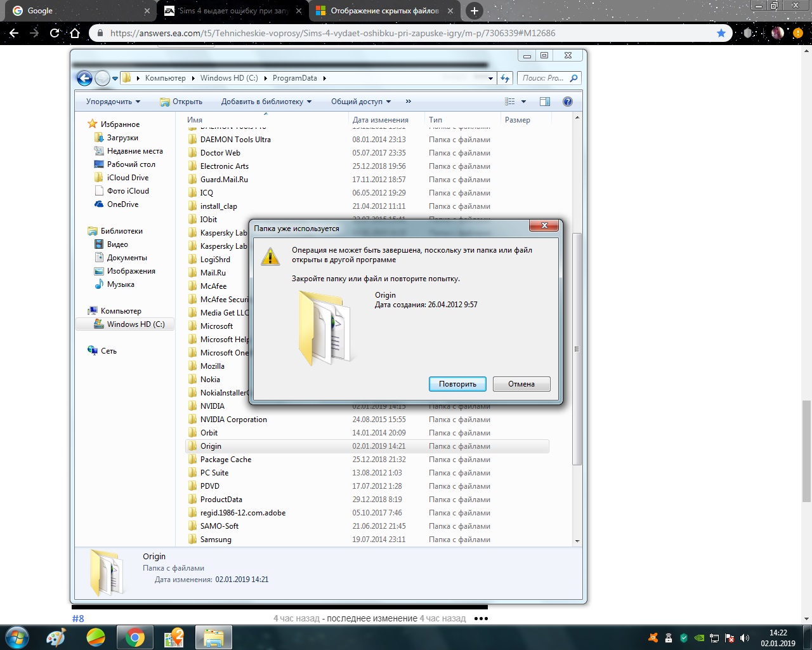
Task: Open Chrome's three-dot menu
Action: [798, 33]
